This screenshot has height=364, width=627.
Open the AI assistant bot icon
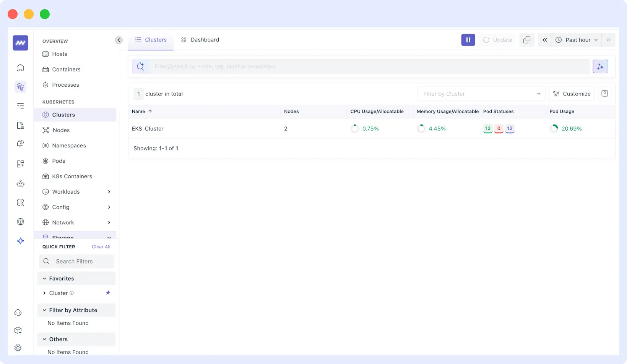tap(20, 183)
